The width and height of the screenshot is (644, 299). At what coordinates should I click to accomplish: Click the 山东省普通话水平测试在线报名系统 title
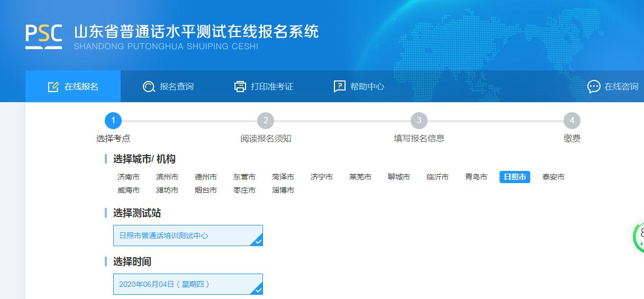pos(196,31)
